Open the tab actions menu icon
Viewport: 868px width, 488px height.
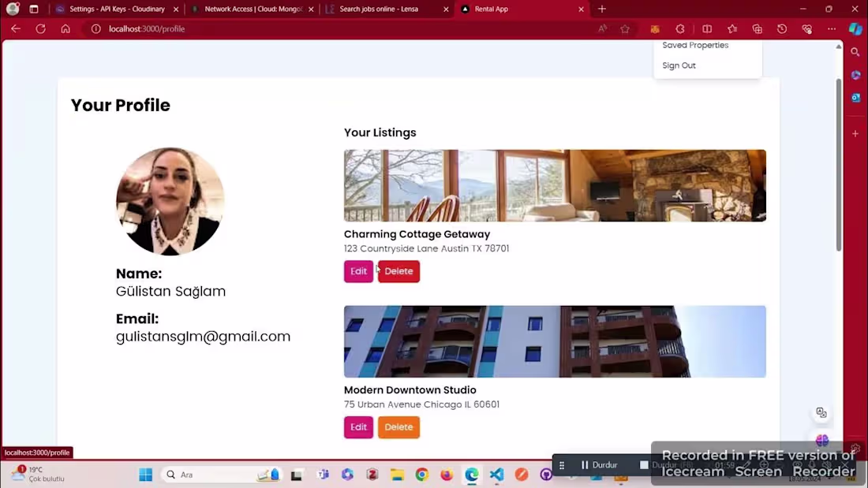click(x=34, y=9)
